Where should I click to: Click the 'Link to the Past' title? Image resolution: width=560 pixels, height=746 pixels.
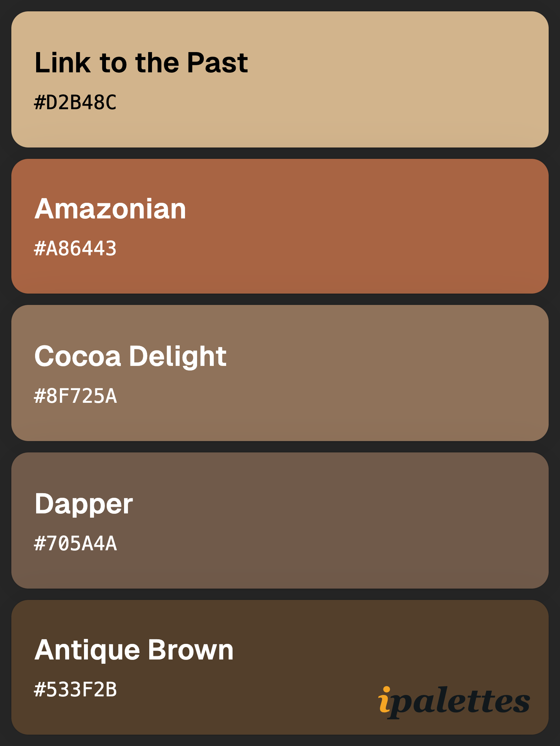[141, 63]
